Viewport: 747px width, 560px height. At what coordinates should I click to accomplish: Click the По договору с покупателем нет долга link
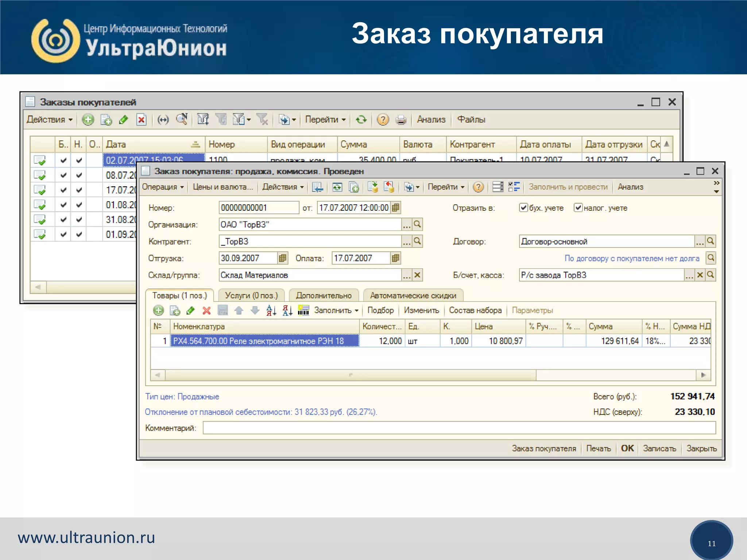click(632, 258)
